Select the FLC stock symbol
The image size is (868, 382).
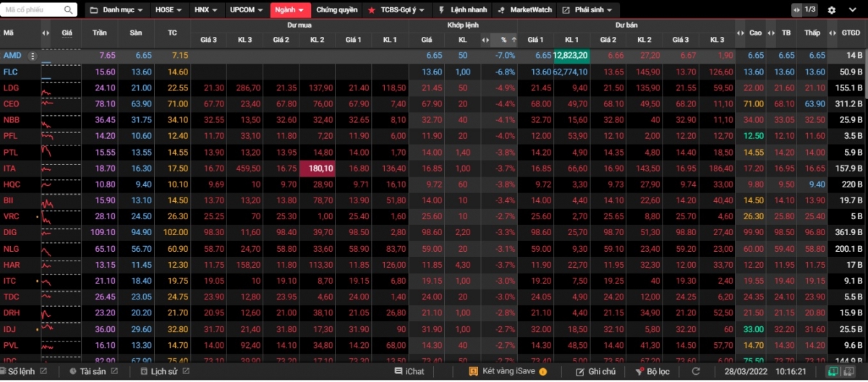pyautogui.click(x=11, y=72)
